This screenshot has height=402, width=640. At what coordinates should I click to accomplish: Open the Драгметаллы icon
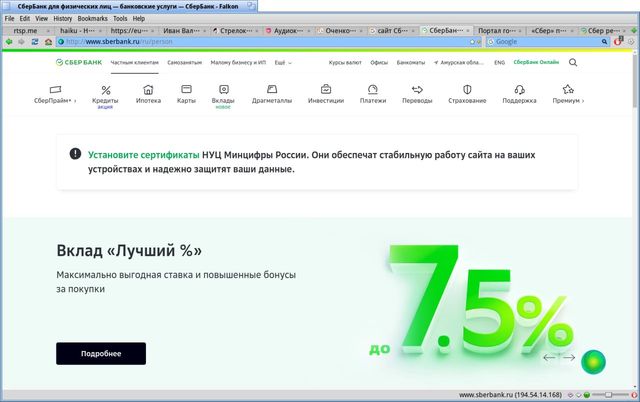click(272, 89)
